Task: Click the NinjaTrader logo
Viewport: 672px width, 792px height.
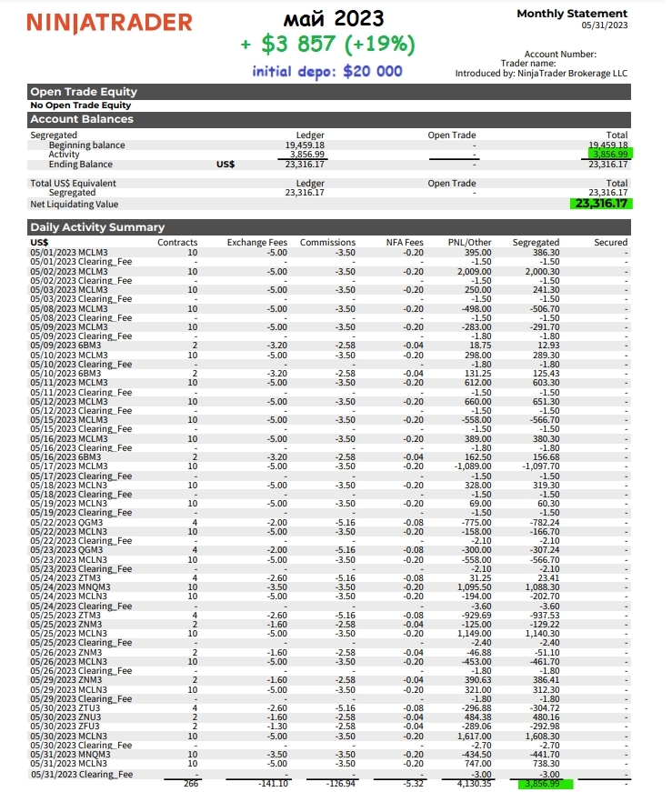Action: click(x=109, y=22)
